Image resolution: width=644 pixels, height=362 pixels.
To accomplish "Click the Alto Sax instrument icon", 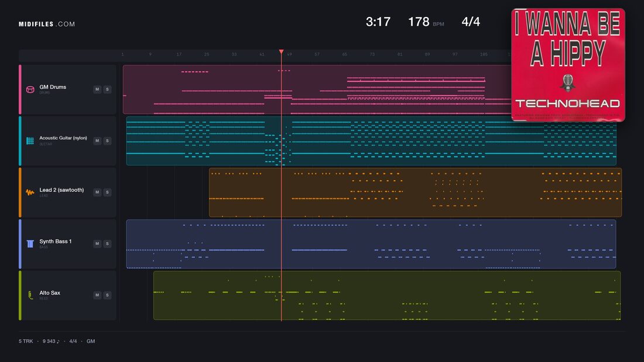I will click(x=30, y=295).
